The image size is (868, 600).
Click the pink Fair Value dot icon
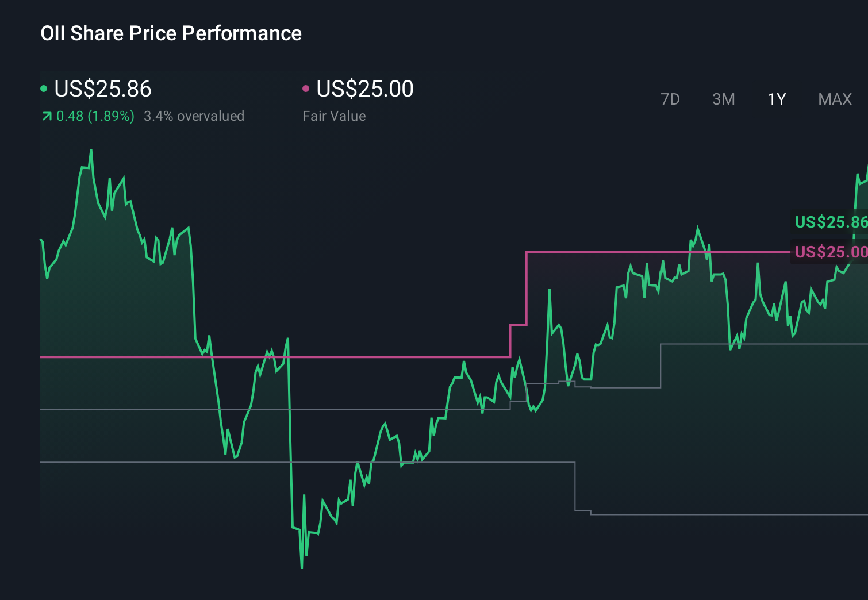[x=306, y=88]
